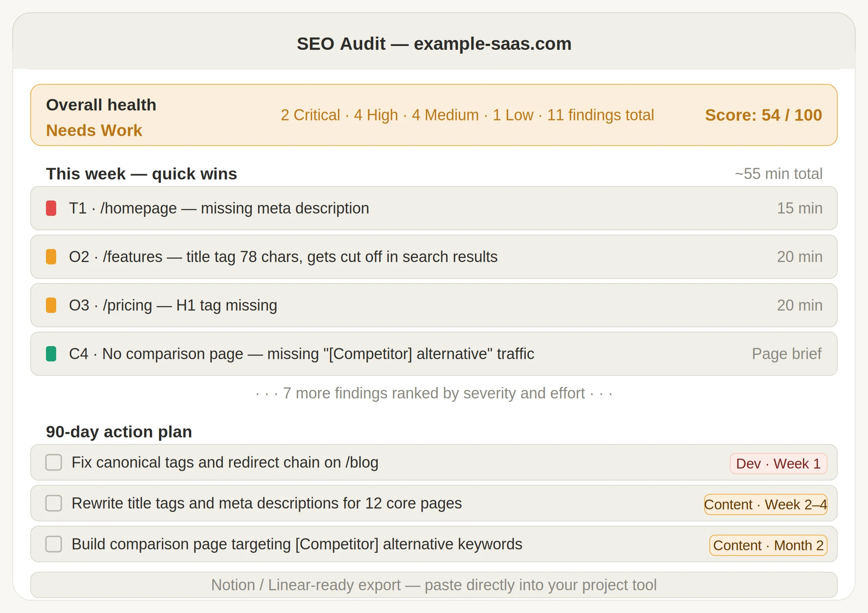Click Fix canonical tags and redirect chain text

(225, 463)
